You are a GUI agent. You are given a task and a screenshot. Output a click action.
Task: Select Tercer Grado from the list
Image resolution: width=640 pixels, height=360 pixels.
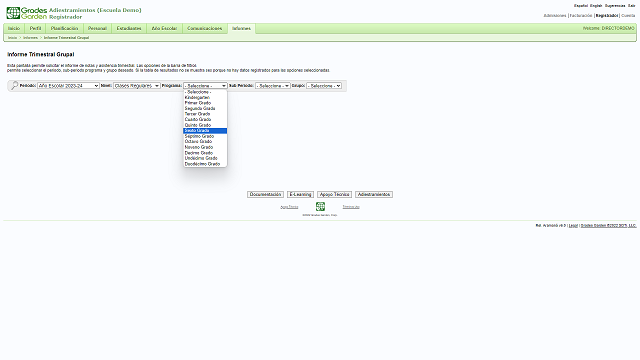tap(205, 114)
